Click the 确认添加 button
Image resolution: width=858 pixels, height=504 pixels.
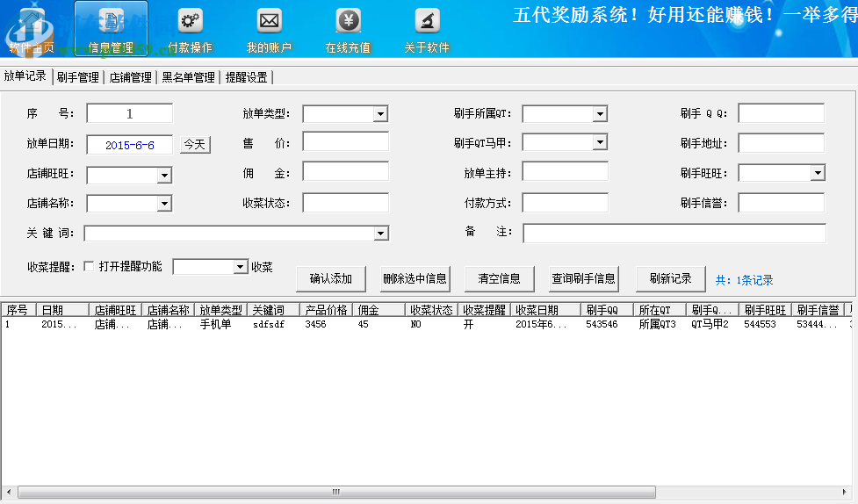click(x=330, y=279)
